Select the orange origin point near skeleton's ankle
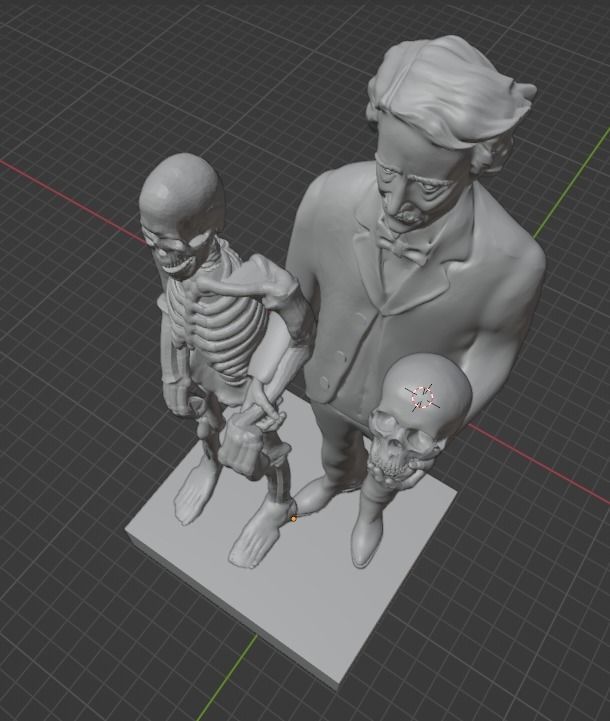Screen dimensions: 610x721 tap(294, 519)
